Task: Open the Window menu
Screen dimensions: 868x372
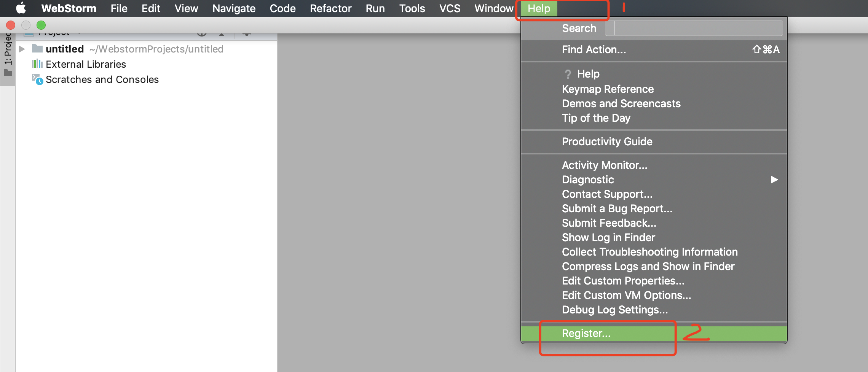Action: click(494, 8)
